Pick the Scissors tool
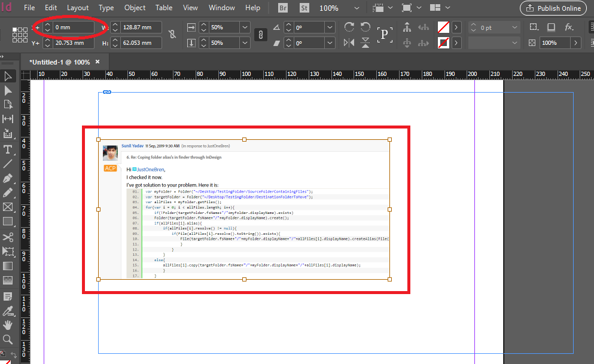Image resolution: width=594 pixels, height=364 pixels. pyautogui.click(x=8, y=237)
